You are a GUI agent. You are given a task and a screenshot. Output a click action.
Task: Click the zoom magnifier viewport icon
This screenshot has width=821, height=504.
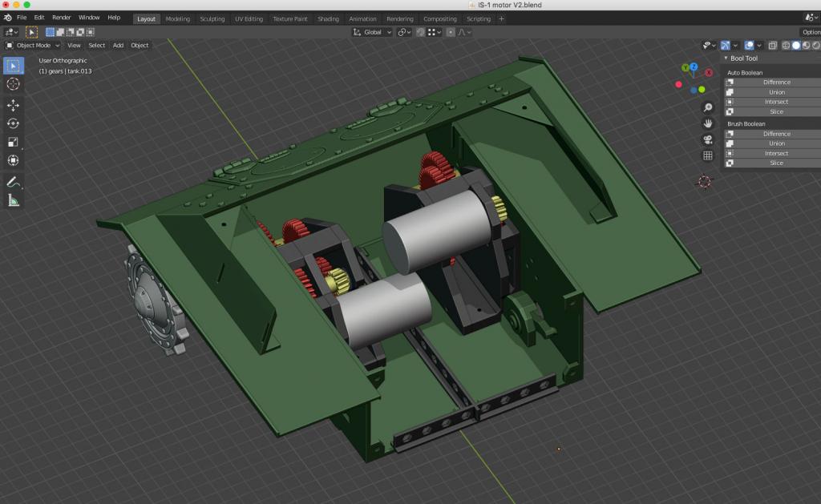pyautogui.click(x=707, y=107)
